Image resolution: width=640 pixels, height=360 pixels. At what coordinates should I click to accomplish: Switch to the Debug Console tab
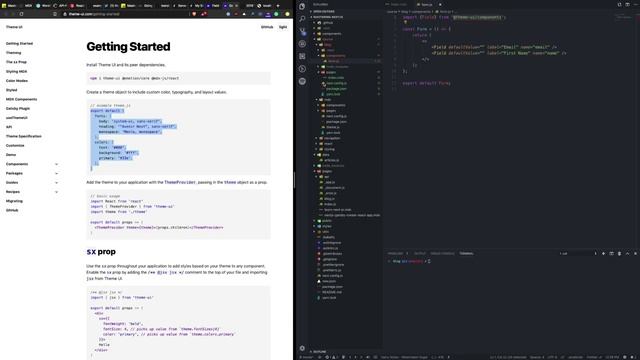coord(442,253)
